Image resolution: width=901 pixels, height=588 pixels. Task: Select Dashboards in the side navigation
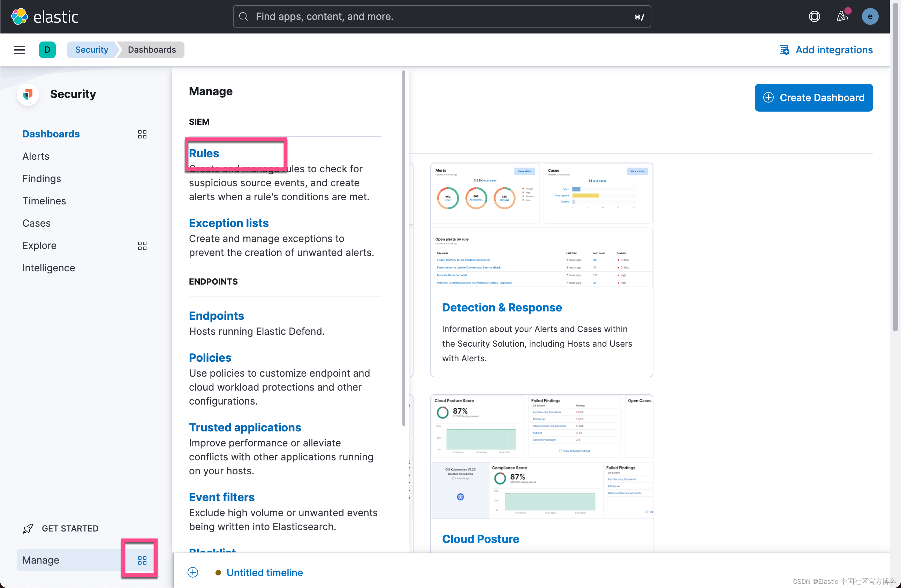pyautogui.click(x=51, y=134)
